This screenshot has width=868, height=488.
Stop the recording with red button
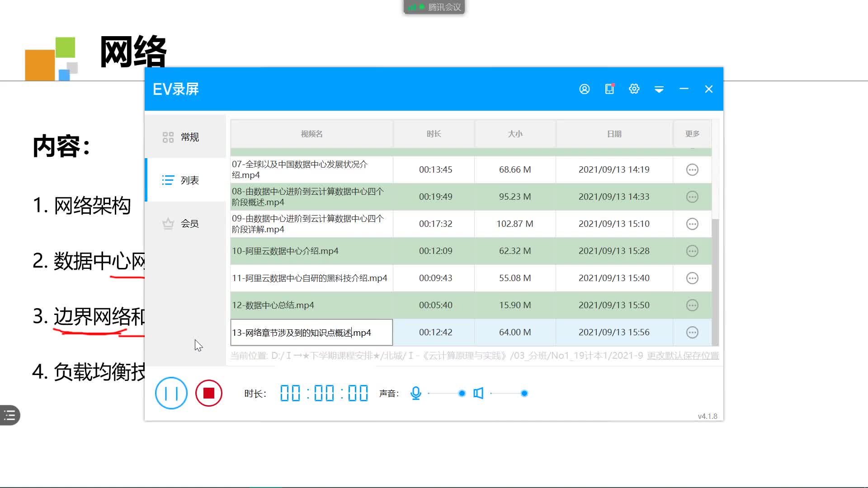pos(209,393)
